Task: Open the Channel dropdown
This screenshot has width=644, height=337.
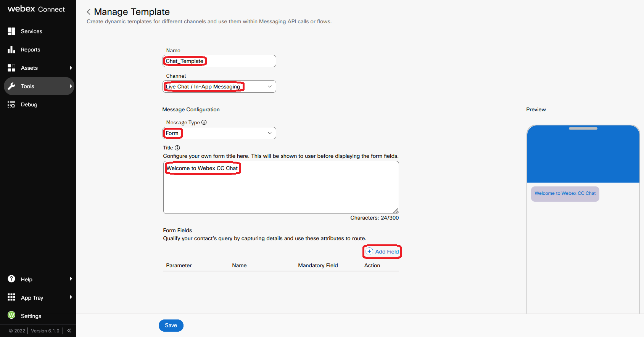Action: tap(219, 87)
